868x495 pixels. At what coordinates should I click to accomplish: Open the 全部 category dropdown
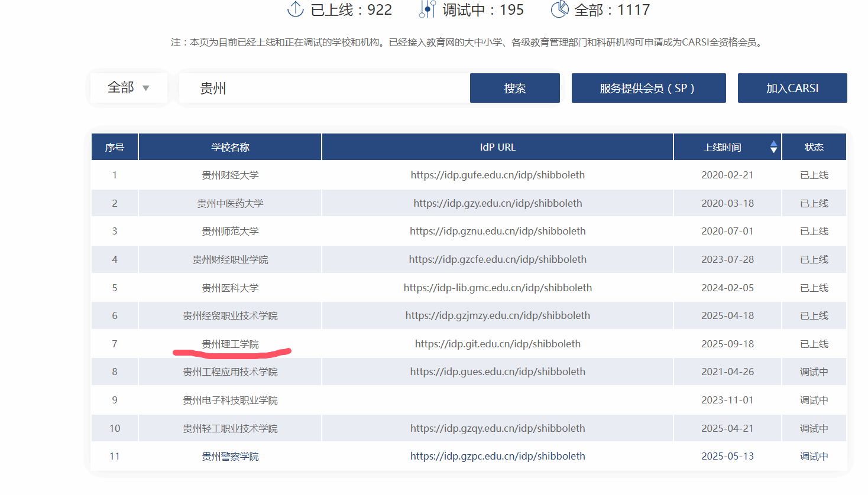[129, 88]
